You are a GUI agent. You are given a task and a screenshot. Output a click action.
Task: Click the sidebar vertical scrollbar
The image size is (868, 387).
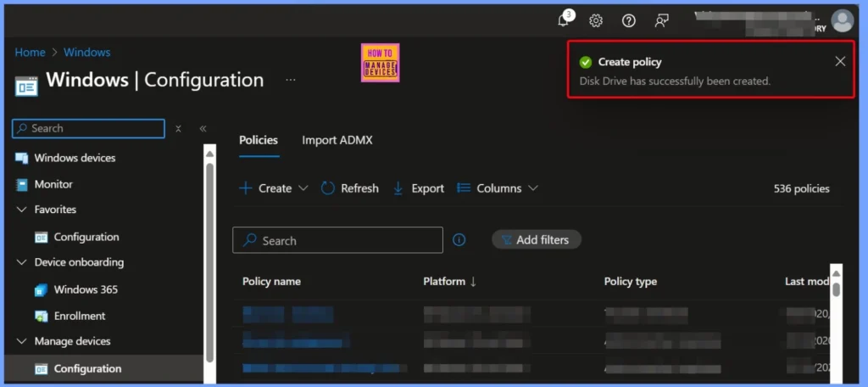tap(210, 263)
